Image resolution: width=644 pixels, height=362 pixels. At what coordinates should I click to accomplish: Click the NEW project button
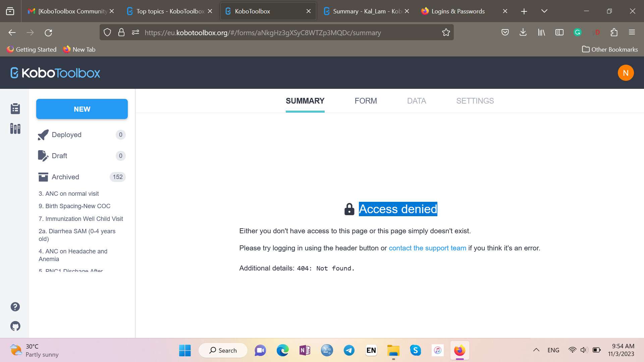(82, 109)
